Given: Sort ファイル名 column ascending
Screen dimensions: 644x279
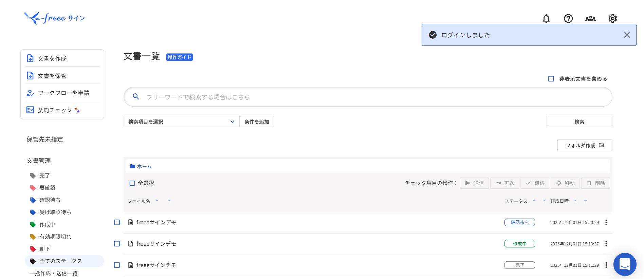Looking at the screenshot, I should click(x=157, y=200).
